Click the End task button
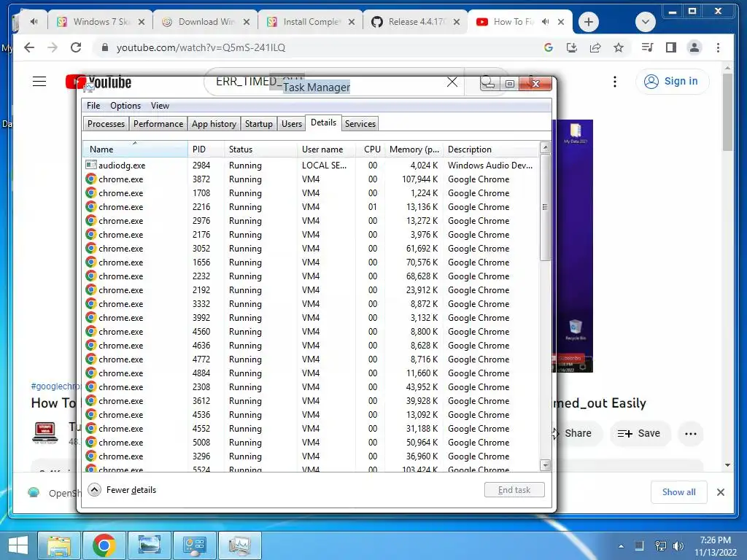 click(x=514, y=490)
